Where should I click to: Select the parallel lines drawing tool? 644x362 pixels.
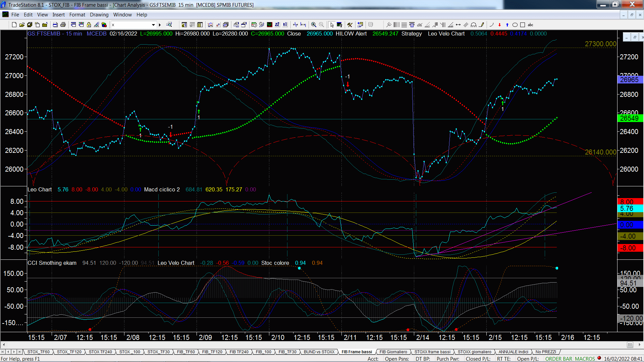click(x=466, y=25)
